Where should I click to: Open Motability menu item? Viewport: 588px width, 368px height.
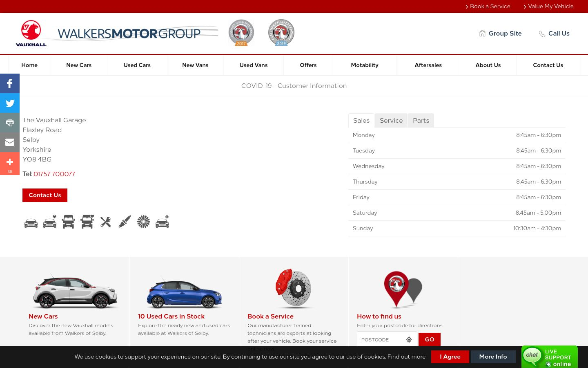365,65
